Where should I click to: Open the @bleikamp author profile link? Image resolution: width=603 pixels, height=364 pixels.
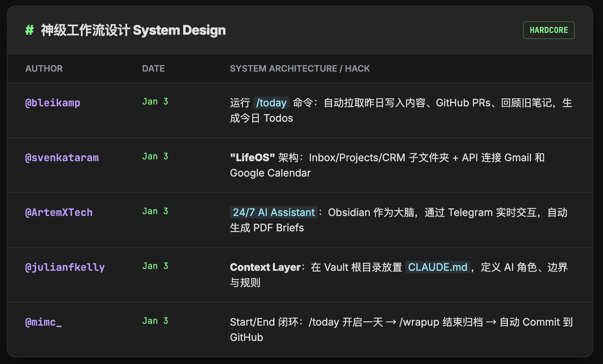point(53,103)
